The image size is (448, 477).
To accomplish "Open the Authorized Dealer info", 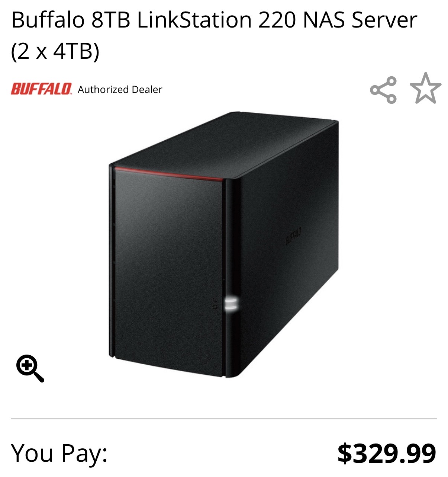I will click(120, 90).
